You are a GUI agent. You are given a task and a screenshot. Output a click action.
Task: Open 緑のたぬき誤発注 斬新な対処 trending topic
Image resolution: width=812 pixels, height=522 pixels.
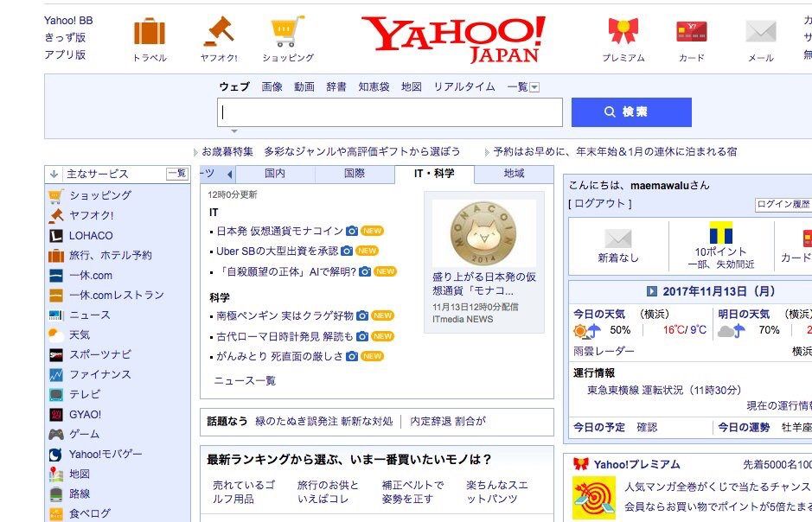324,422
